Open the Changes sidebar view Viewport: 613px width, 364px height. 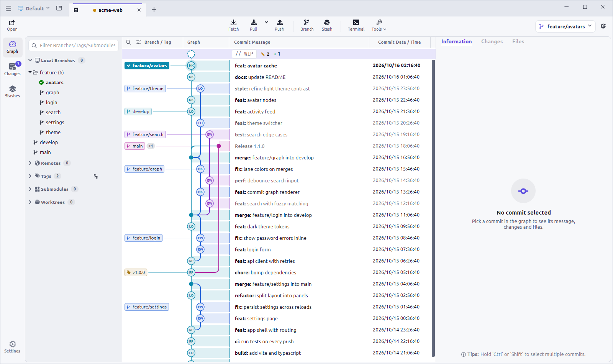point(12,69)
